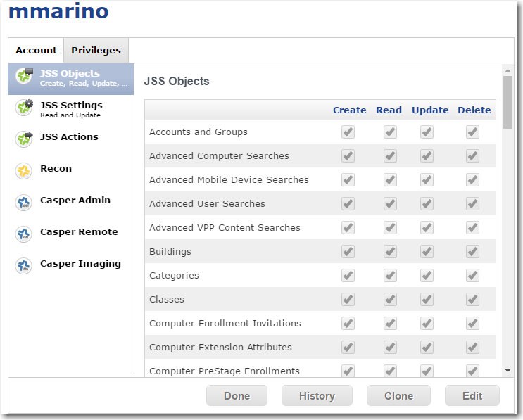This screenshot has width=523, height=420.
Task: Toggle Read checkbox for Classes
Action: tap(390, 299)
